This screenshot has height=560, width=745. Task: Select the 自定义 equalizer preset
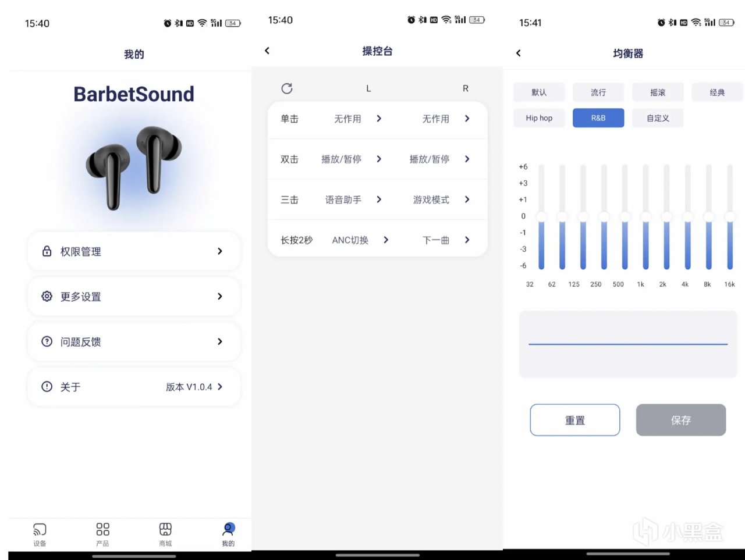click(658, 118)
